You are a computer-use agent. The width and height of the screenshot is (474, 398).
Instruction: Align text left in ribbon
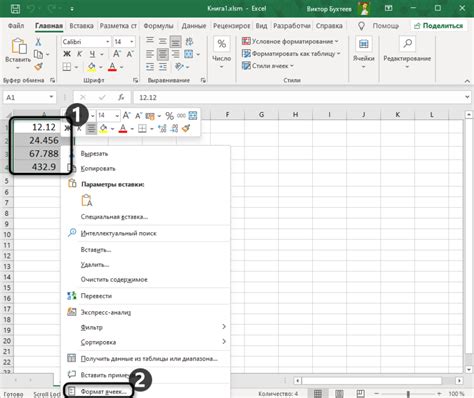[150, 54]
